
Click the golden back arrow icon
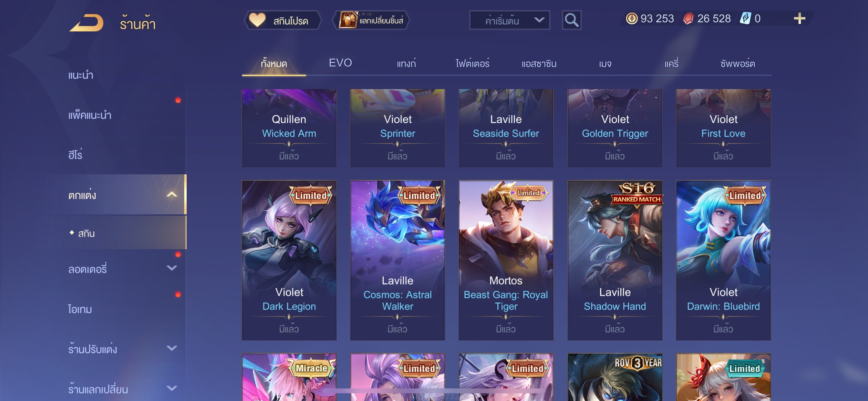point(87,23)
